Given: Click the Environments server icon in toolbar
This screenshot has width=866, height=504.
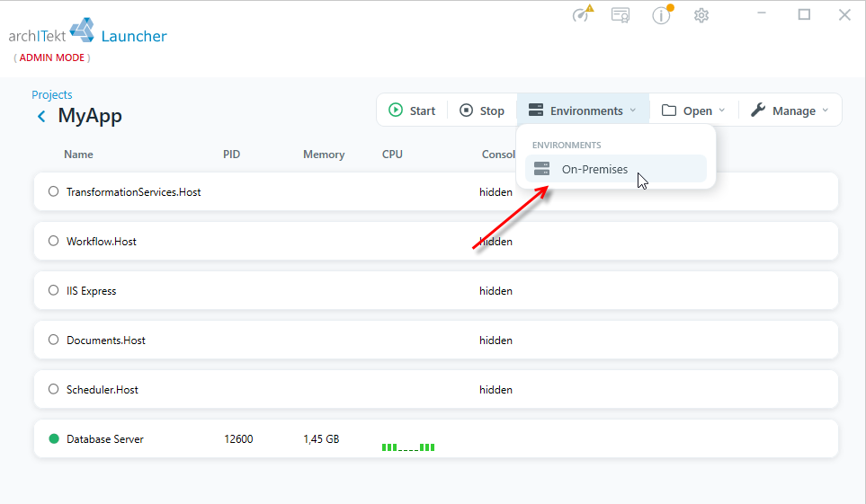Looking at the screenshot, I should click(x=536, y=110).
